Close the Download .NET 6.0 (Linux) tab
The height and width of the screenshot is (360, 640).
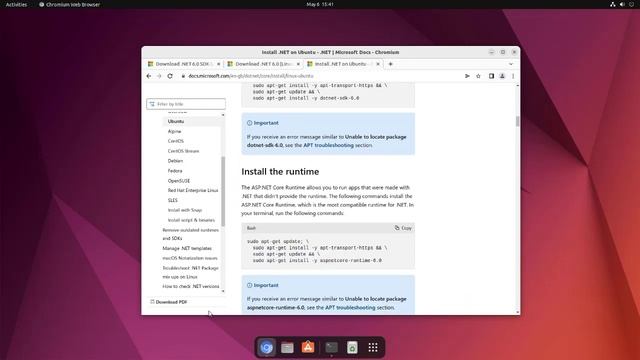pyautogui.click(x=298, y=64)
